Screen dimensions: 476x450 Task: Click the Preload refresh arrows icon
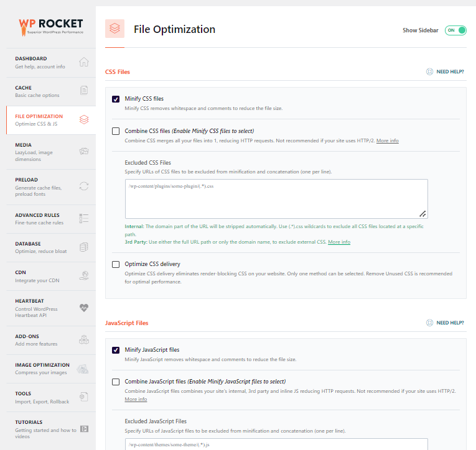click(x=84, y=186)
